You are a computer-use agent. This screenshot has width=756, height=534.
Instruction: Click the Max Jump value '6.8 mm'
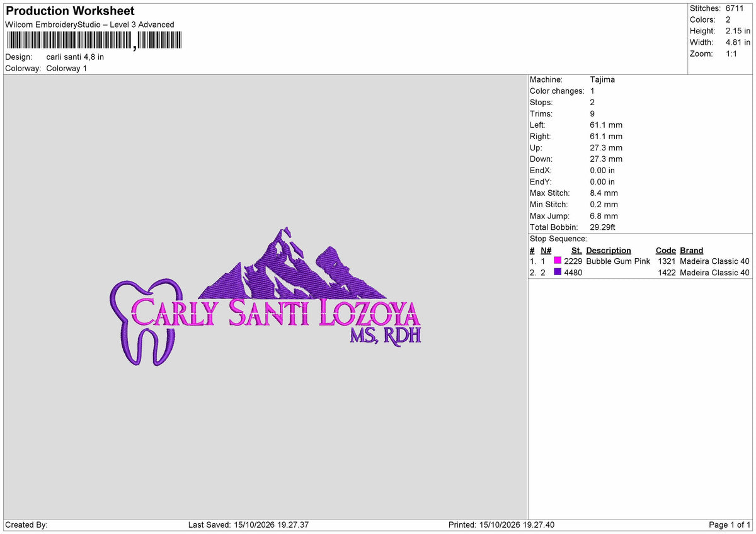[x=604, y=215]
